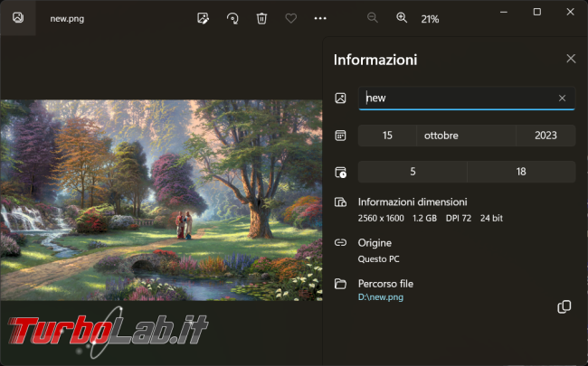This screenshot has height=366, width=588.
Task: Click the calendar icon beside date
Action: pyautogui.click(x=340, y=136)
